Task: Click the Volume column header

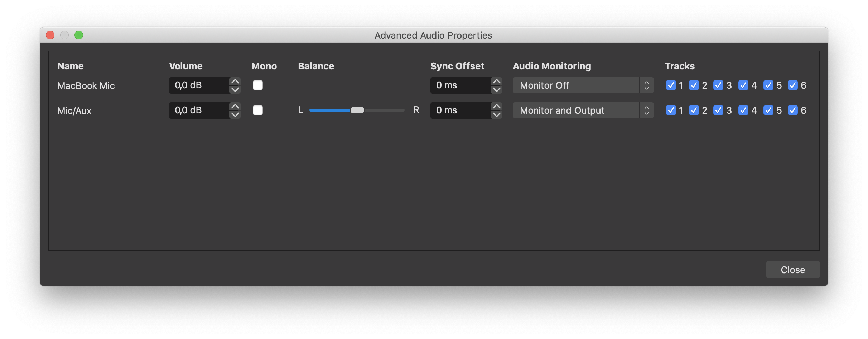Action: pyautogui.click(x=186, y=66)
